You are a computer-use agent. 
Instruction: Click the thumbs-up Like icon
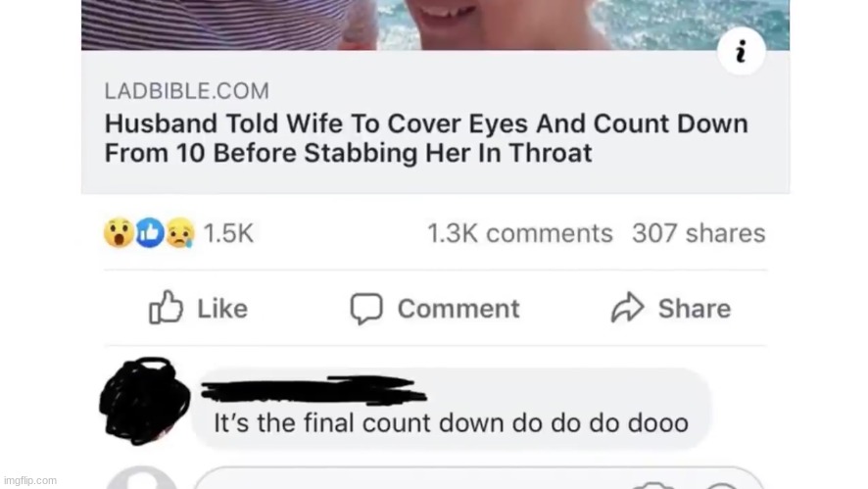coord(166,307)
